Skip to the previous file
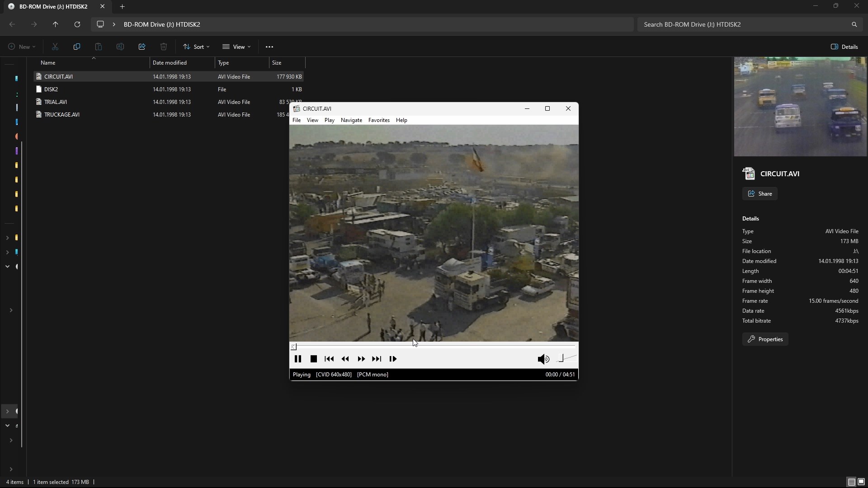Image resolution: width=868 pixels, height=488 pixels. 329,359
